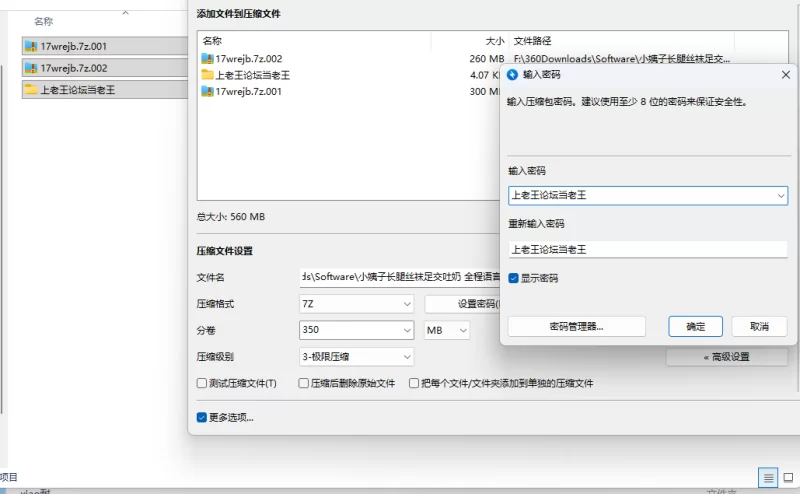Click the 总大小: 560 MB label
The width and height of the screenshot is (800, 494).
(231, 217)
